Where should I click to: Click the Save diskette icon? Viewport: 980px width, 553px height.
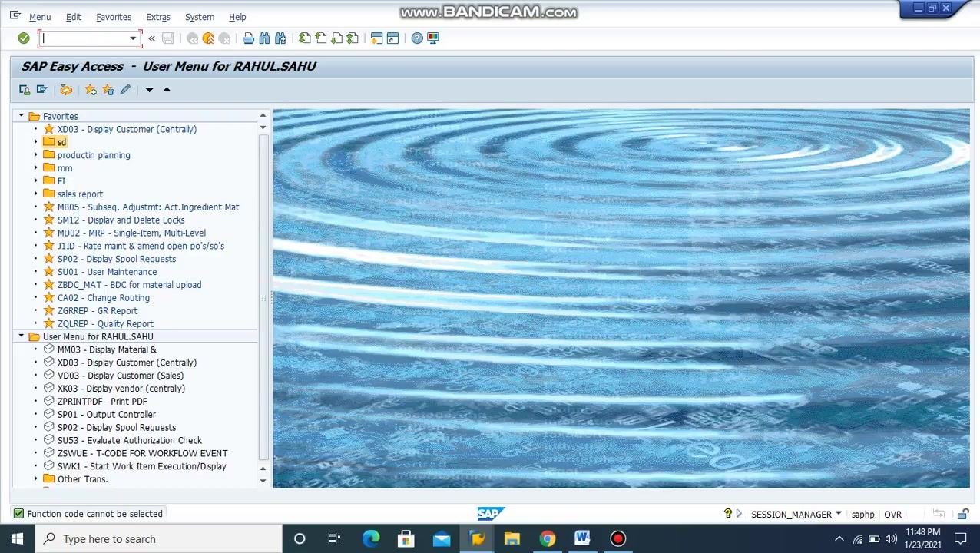(168, 38)
